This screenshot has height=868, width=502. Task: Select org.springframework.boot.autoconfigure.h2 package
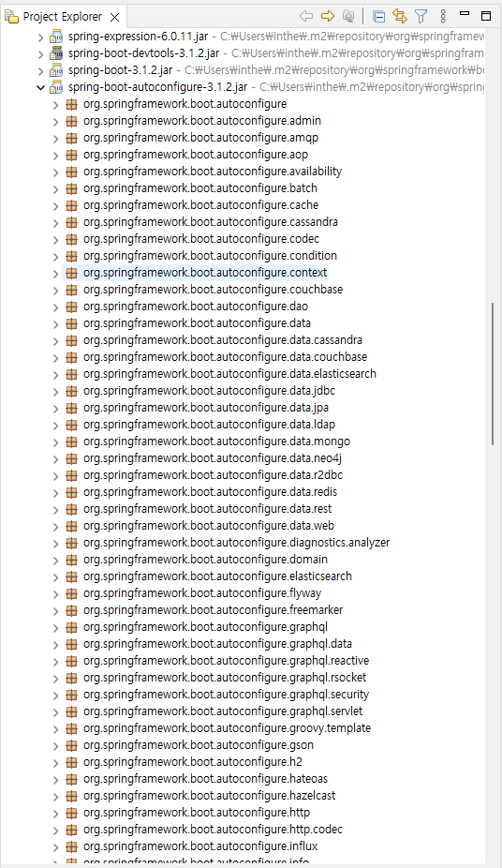[x=192, y=762]
